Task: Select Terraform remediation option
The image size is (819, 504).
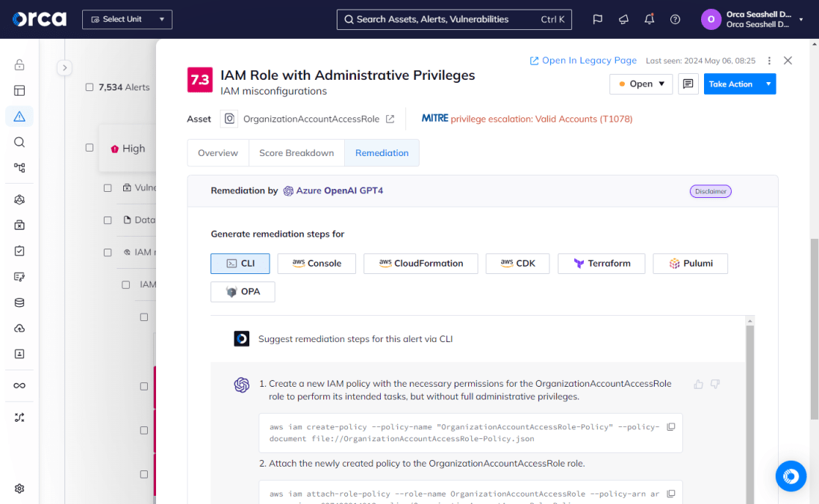Action: pyautogui.click(x=601, y=264)
